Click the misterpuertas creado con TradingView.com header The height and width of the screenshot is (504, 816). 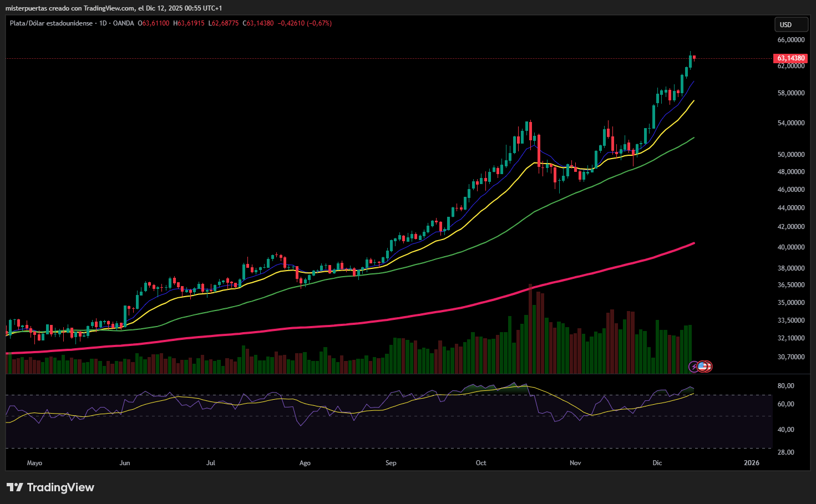pos(114,8)
